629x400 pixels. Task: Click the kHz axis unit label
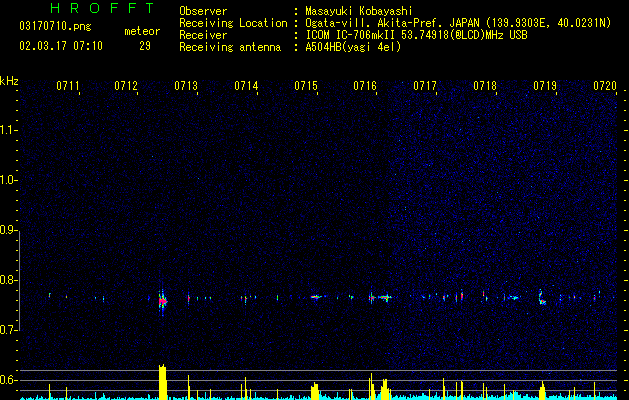(x=9, y=81)
